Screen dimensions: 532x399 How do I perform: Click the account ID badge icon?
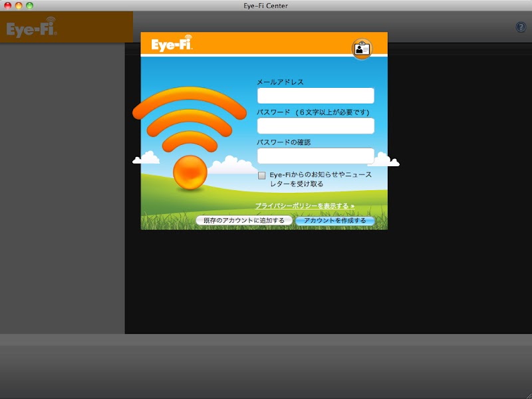(362, 49)
